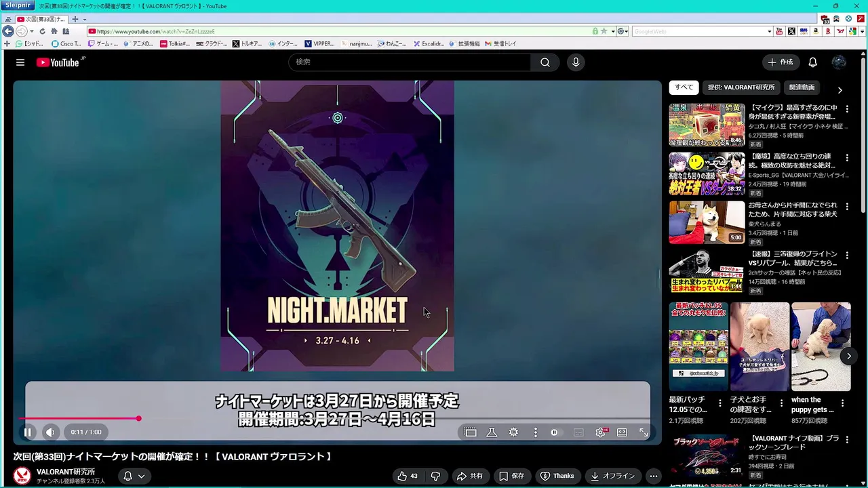The height and width of the screenshot is (488, 868).
Task: Open the YouTube hamburger guide menu
Action: [x=20, y=62]
